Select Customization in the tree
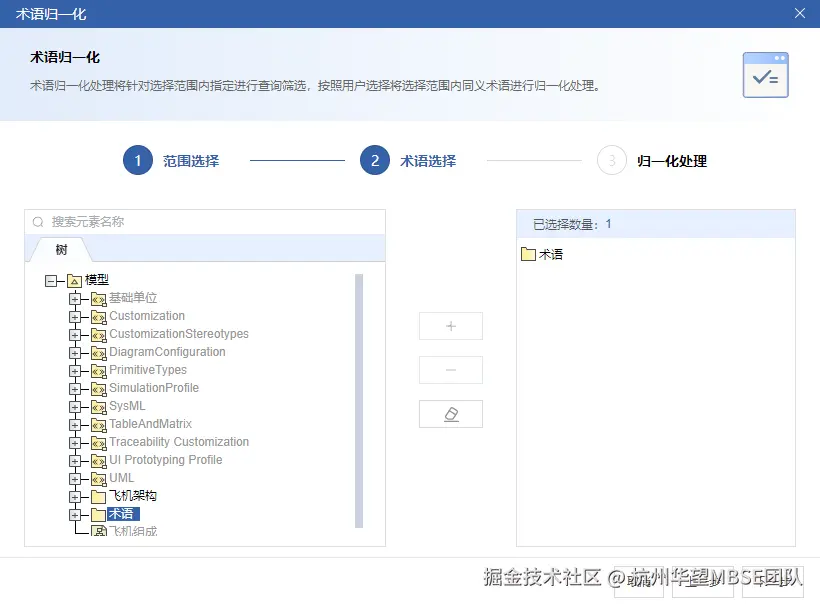820x605 pixels. [147, 316]
